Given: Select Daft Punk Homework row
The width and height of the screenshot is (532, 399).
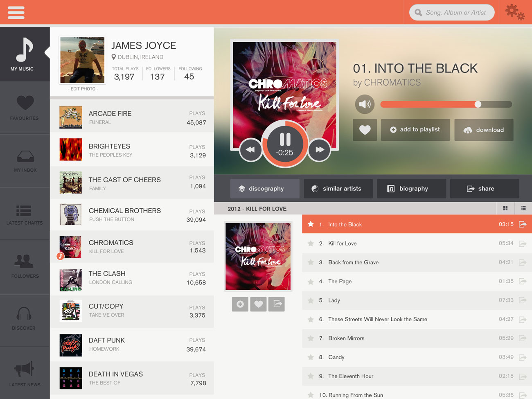Looking at the screenshot, I should (x=132, y=345).
